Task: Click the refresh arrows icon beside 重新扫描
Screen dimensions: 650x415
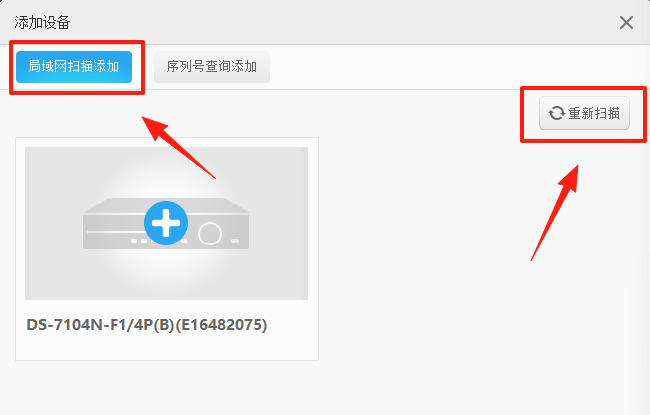Action: pos(557,113)
